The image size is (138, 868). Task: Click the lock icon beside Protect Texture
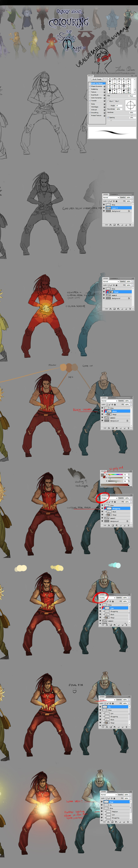coord(105,116)
